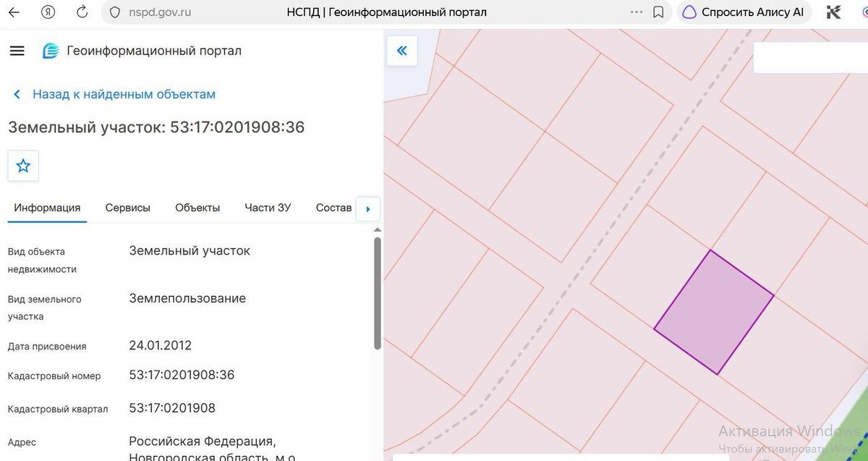Click the Вид земельного участка label

click(x=44, y=308)
